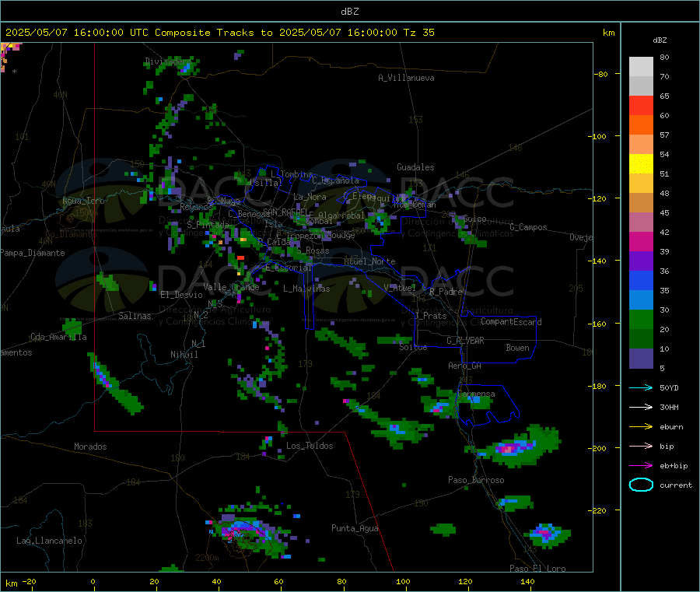Click the cyan 'current' ellipse icon in the legend
The image size is (700, 592).
(x=641, y=485)
